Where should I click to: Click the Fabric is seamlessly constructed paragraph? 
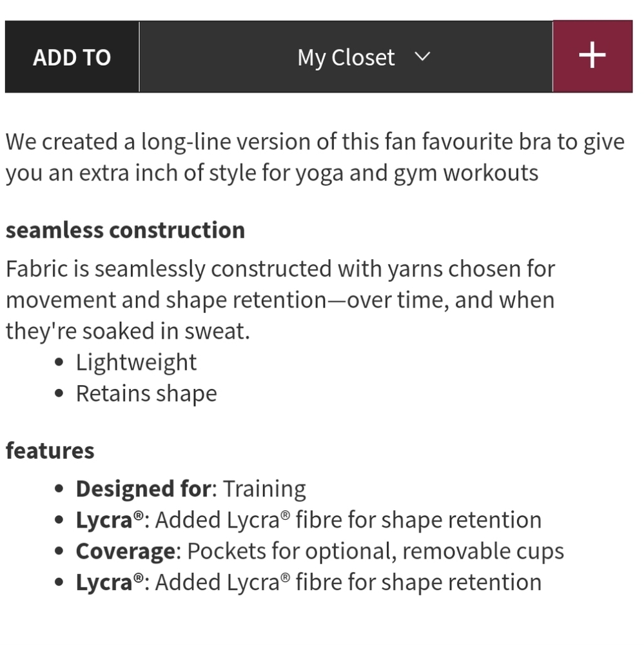[x=280, y=299]
